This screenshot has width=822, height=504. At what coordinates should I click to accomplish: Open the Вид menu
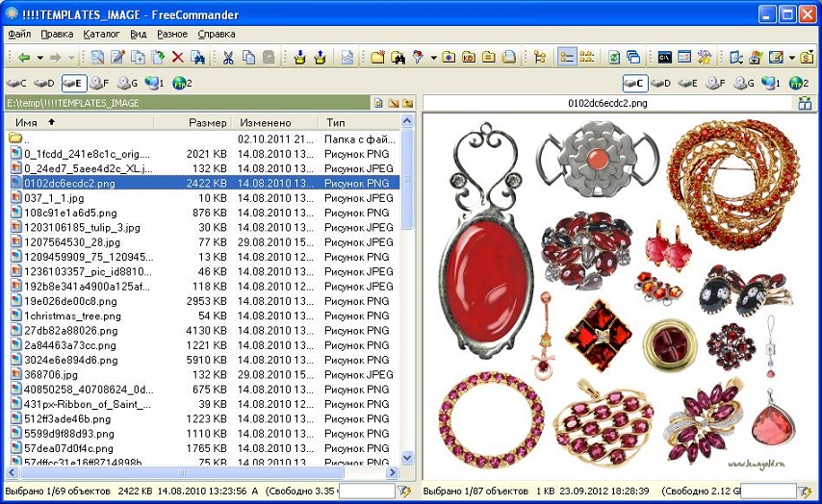(138, 34)
